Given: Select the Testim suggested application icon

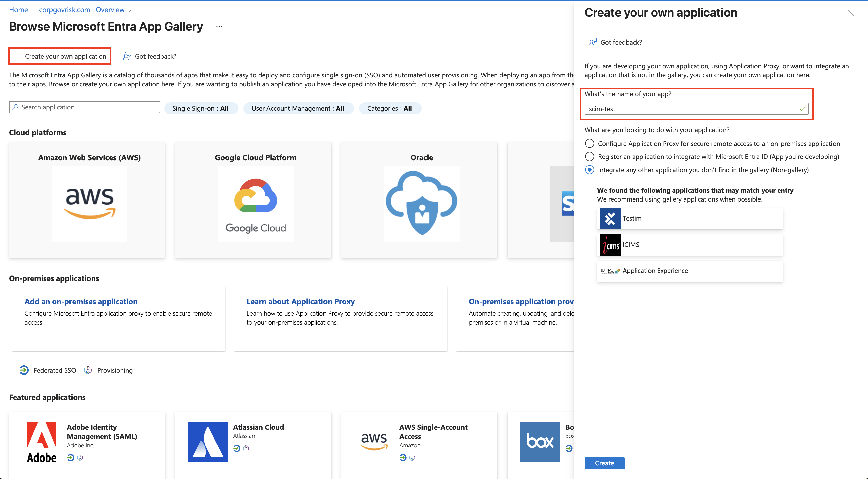Looking at the screenshot, I should point(610,219).
